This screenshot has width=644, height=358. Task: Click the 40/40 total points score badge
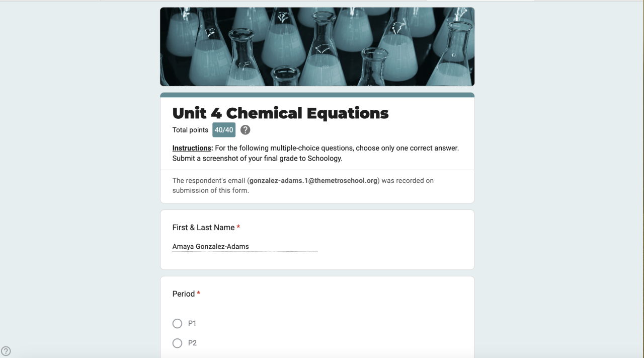point(224,130)
